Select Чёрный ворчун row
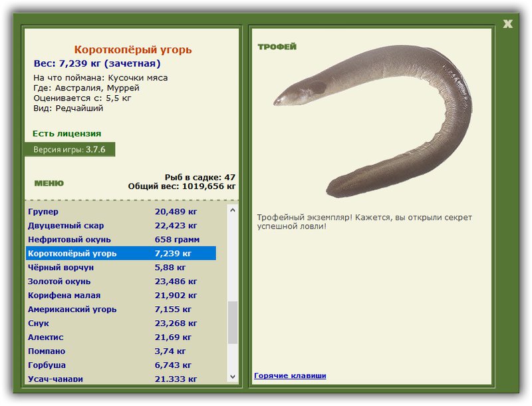Viewport: 532px width, 406px height. click(x=121, y=267)
